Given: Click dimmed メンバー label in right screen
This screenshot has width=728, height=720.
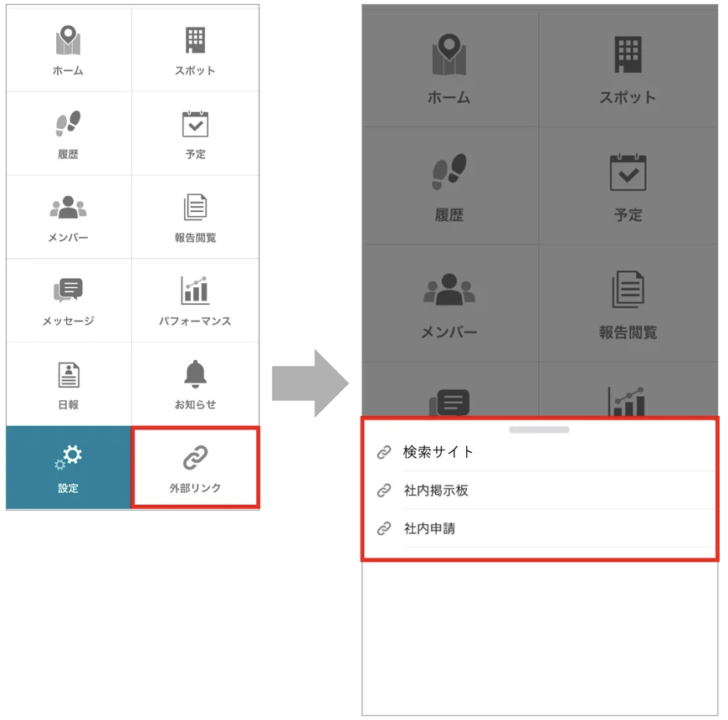Looking at the screenshot, I should (x=449, y=332).
